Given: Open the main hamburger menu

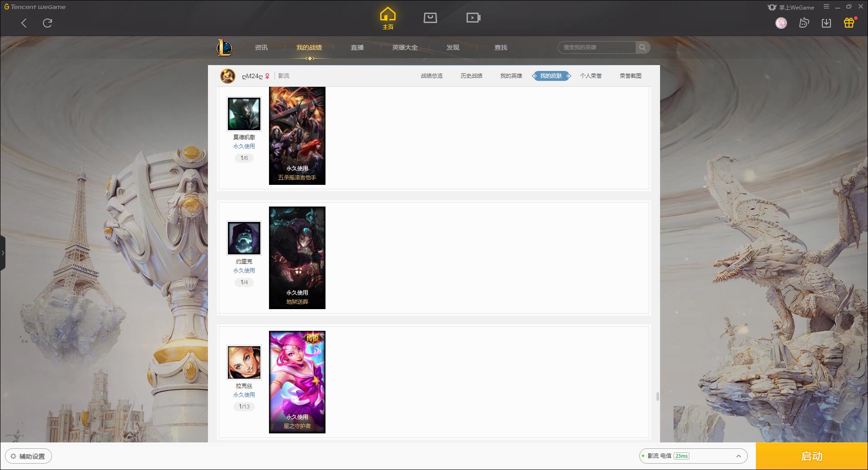Looking at the screenshot, I should (x=826, y=7).
